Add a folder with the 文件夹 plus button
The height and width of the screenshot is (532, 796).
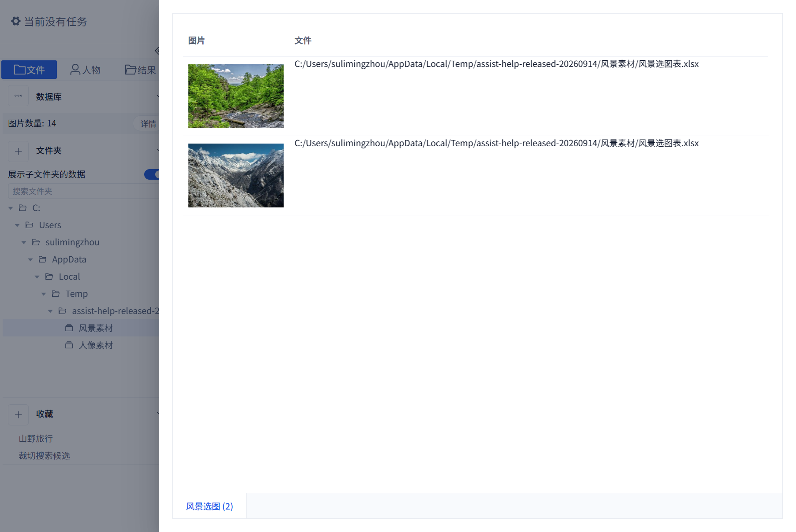pyautogui.click(x=19, y=151)
